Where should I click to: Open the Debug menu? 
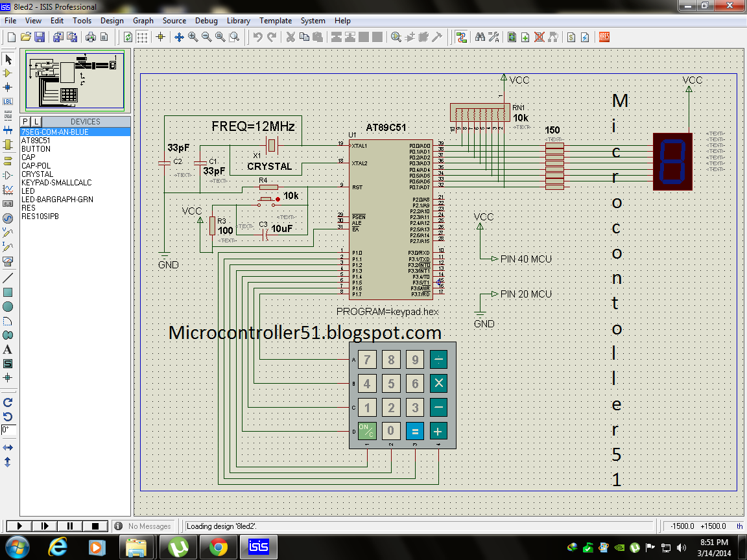click(206, 21)
